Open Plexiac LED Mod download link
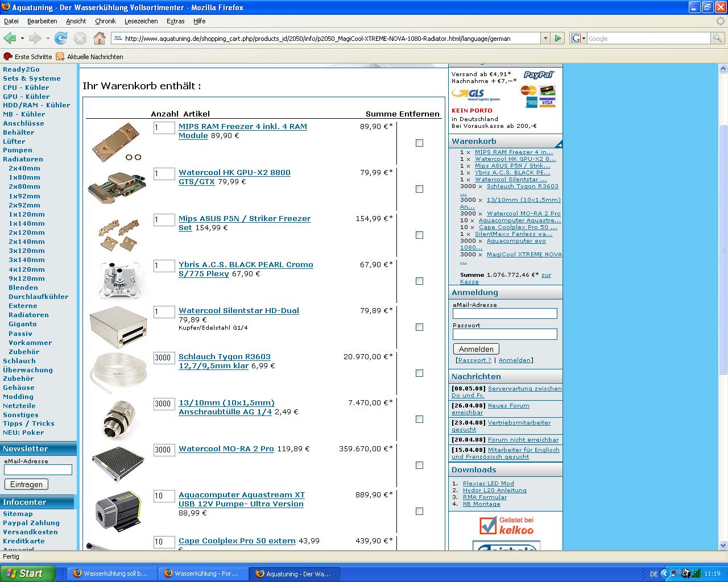 click(488, 483)
